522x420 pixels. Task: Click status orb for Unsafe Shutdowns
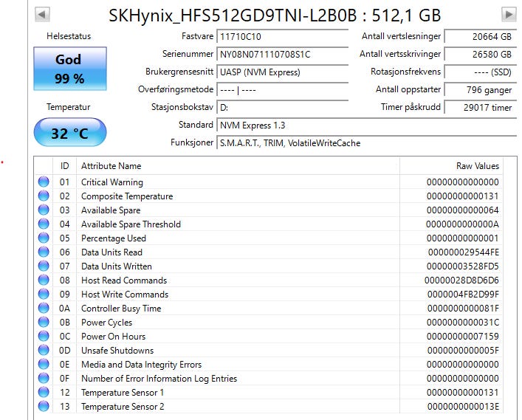point(44,350)
